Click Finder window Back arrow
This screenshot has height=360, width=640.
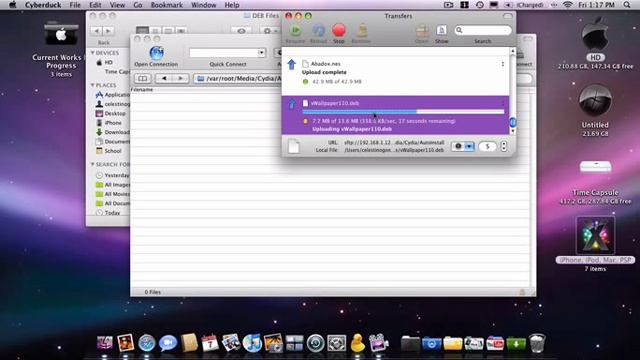[97, 31]
